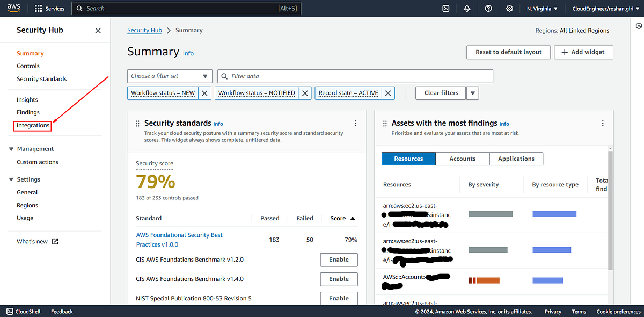Remove the Record state ACTIVE filter
This screenshot has height=317, width=644.
tap(388, 93)
